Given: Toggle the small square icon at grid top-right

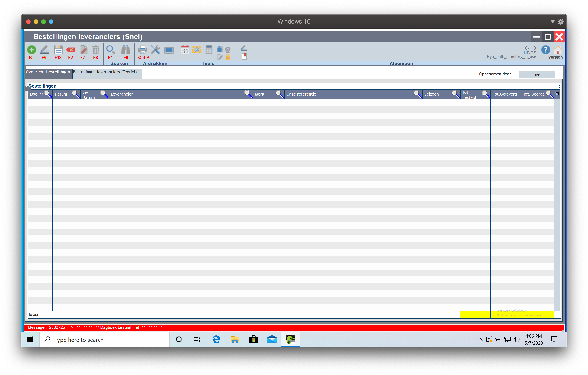Looking at the screenshot, I should 557,93.
